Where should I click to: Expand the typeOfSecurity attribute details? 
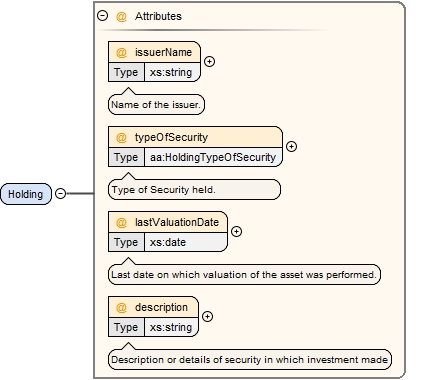[x=292, y=146]
